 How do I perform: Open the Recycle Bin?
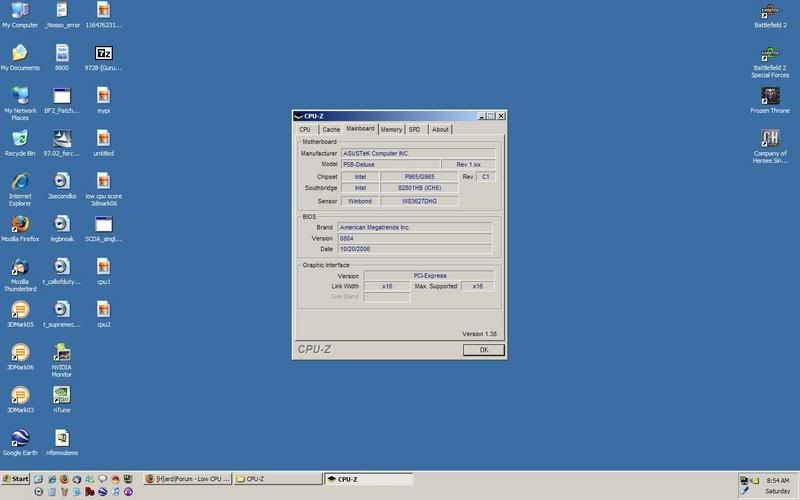click(x=20, y=143)
